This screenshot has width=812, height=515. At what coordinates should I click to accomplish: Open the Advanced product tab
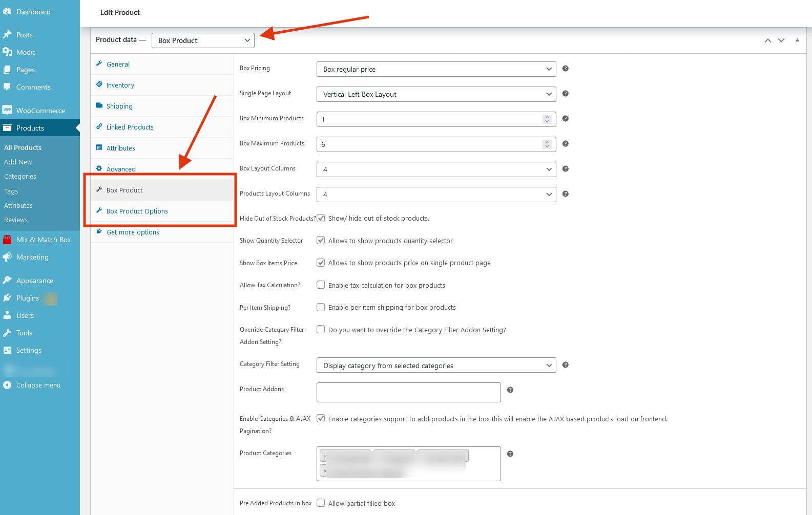162,169
